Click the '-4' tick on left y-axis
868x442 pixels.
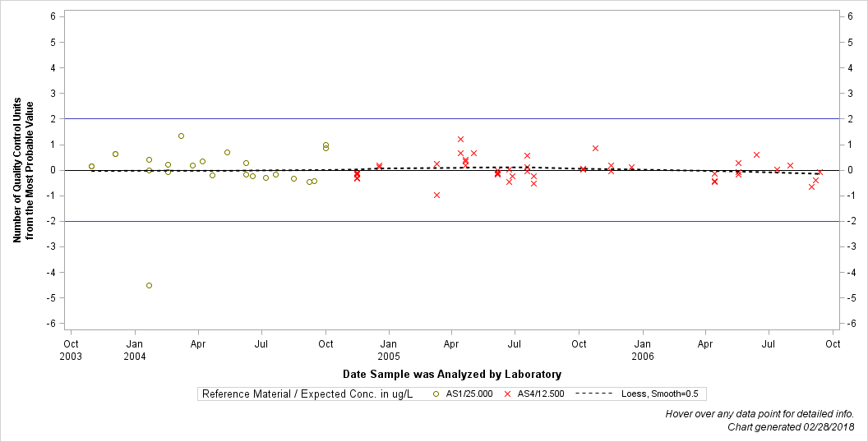point(50,272)
